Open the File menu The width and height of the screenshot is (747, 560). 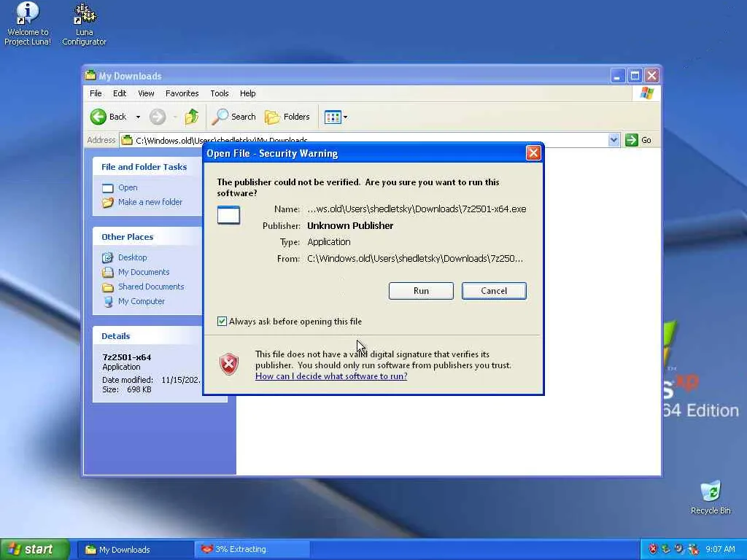coord(96,93)
